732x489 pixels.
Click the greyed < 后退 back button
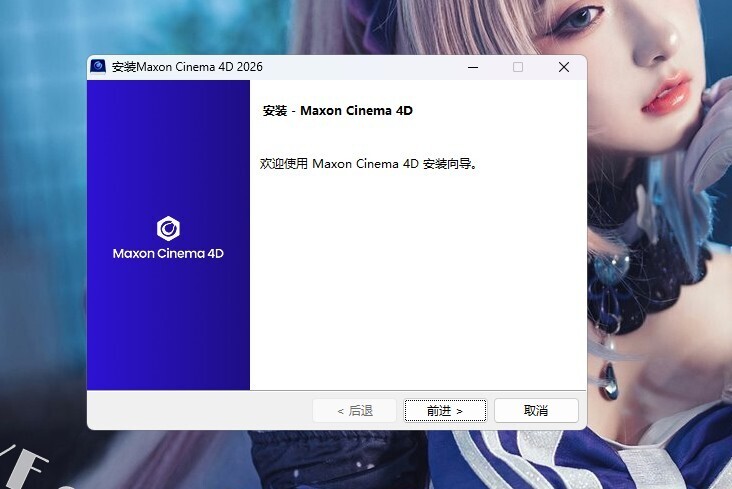pyautogui.click(x=354, y=411)
